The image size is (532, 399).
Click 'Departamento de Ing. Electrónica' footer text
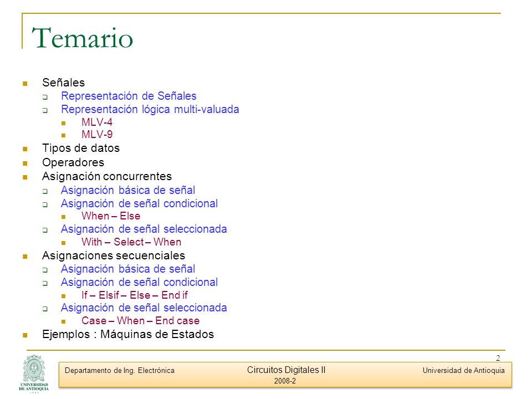(120, 371)
